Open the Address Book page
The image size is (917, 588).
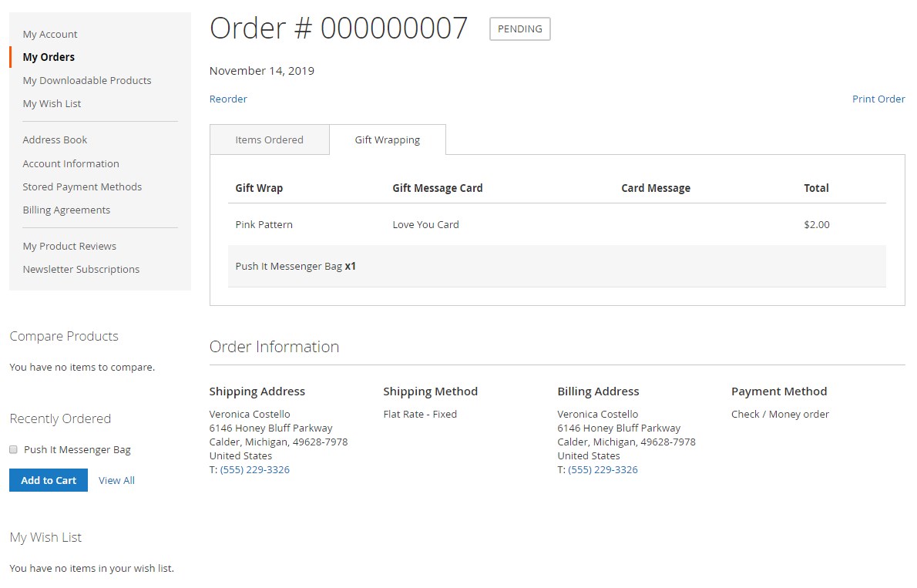point(55,139)
